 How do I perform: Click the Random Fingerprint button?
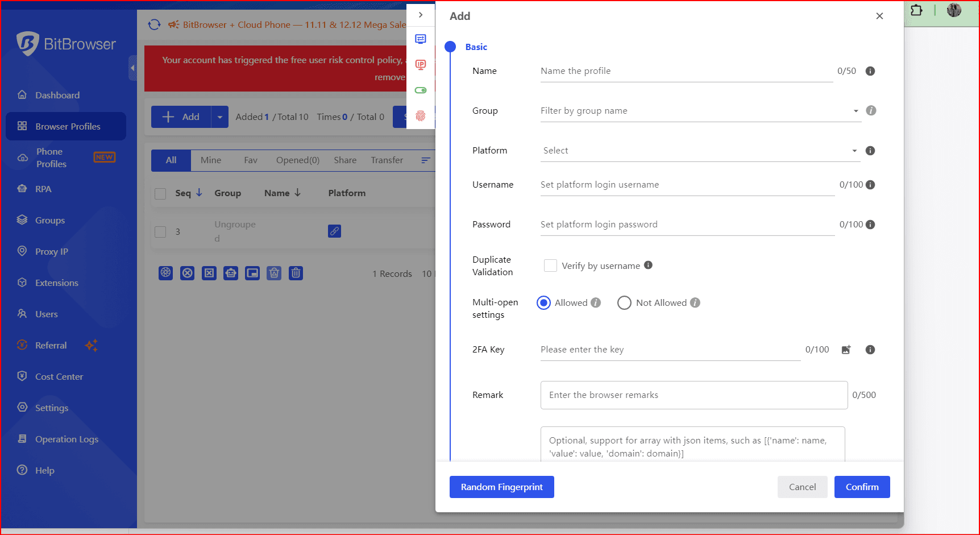[x=501, y=487]
